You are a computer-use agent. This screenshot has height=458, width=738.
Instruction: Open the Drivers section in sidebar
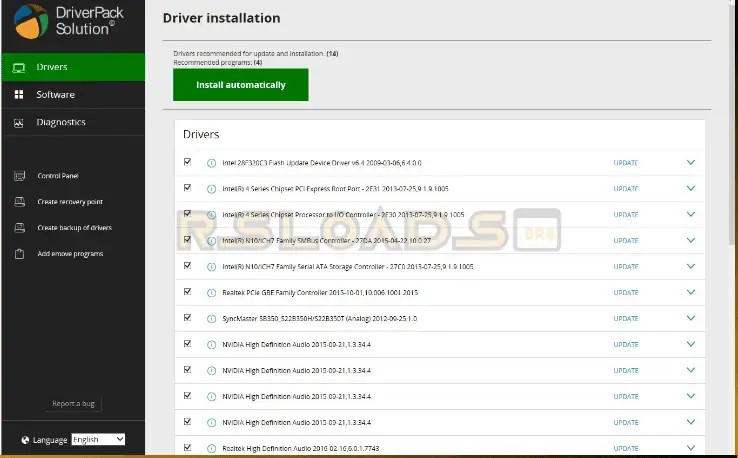[73, 67]
